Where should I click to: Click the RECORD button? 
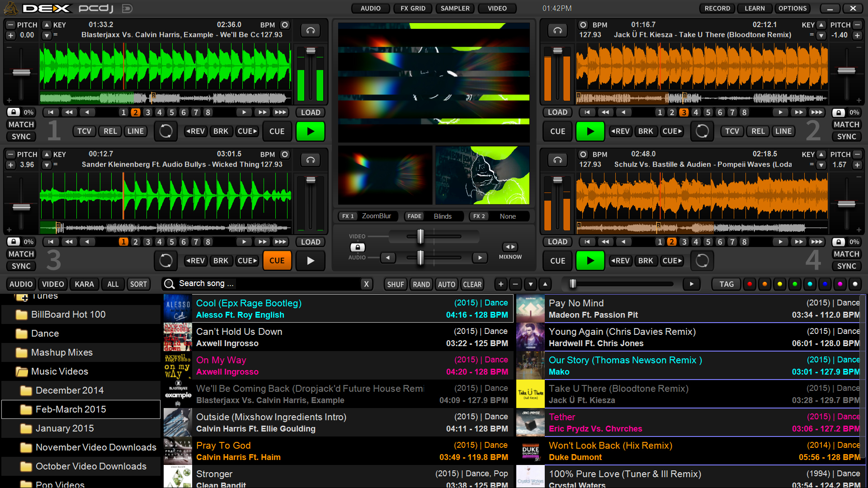click(x=717, y=8)
